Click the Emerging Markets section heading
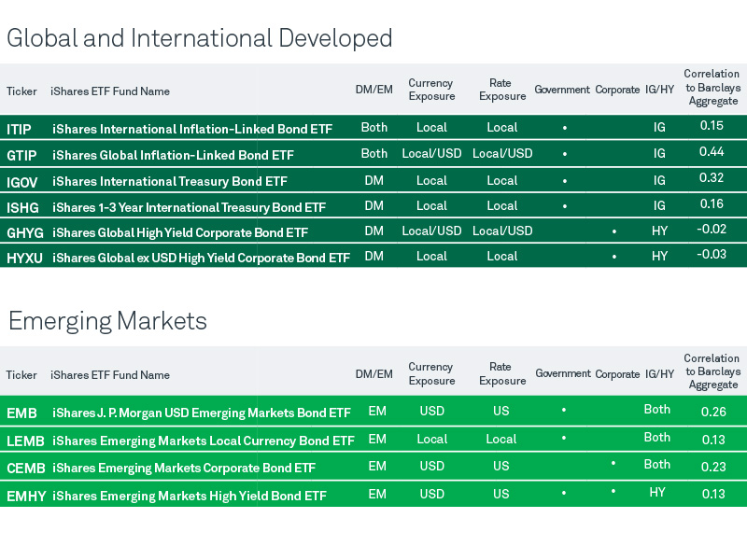Viewport: 747px width, 560px height. tap(107, 321)
